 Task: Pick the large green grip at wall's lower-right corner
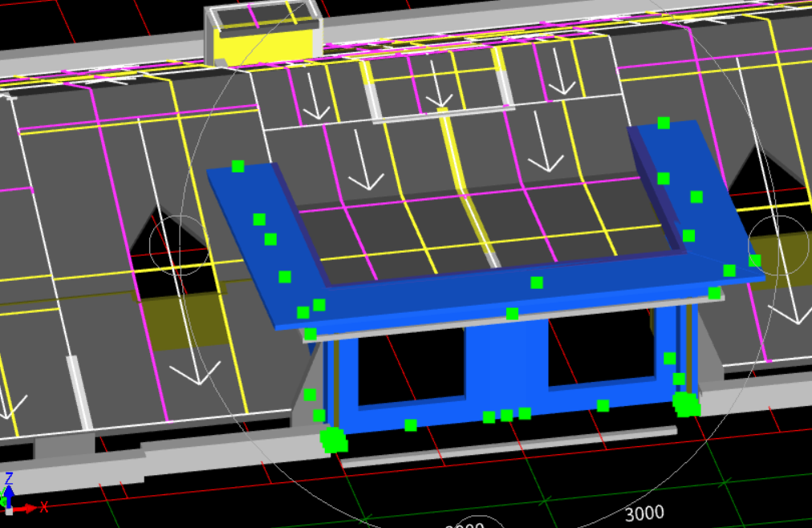(x=686, y=404)
